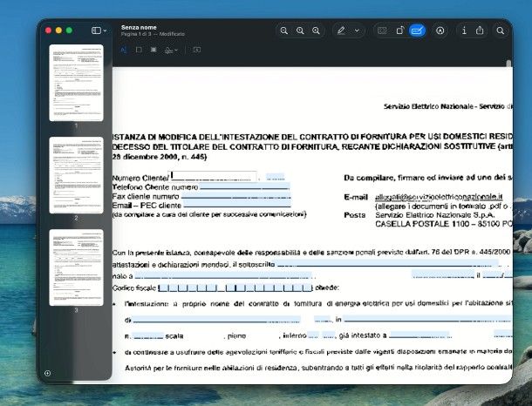
Task: Click the Numero Cliente input field
Action: (213, 177)
